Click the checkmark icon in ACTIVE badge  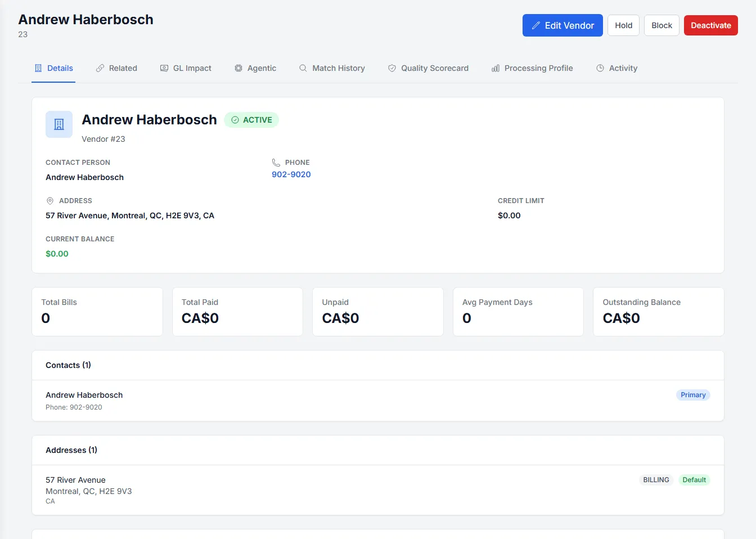[235, 120]
